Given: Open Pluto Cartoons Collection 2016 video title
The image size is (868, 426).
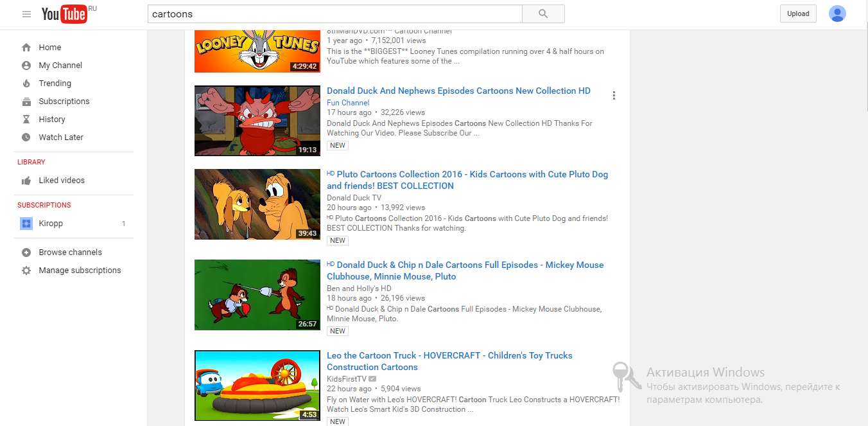Looking at the screenshot, I should click(x=467, y=180).
